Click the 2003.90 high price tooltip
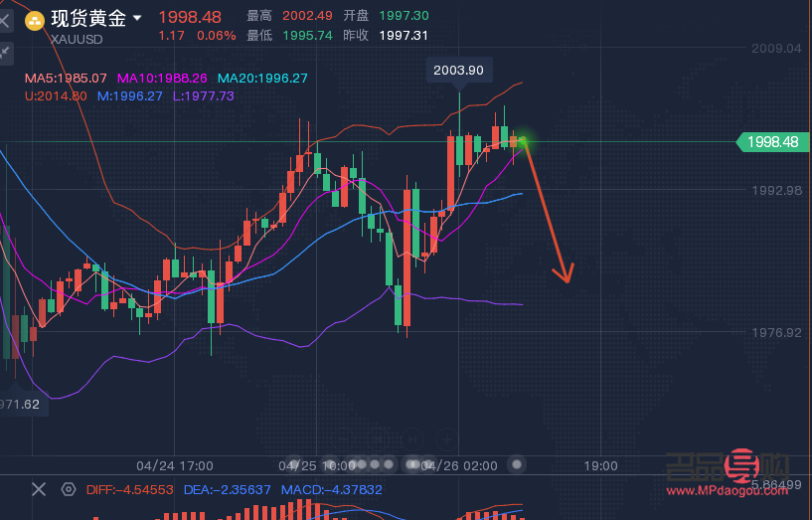Screen dimensions: 812x520 tap(459, 70)
